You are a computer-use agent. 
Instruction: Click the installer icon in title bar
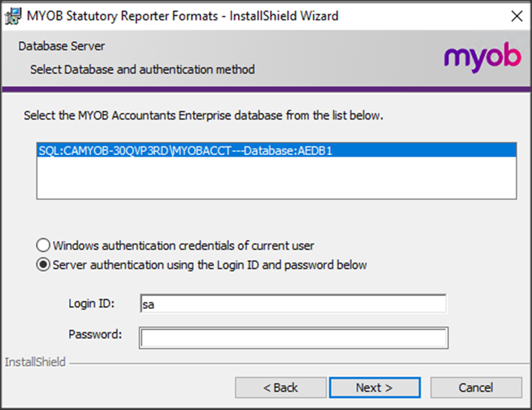(12, 16)
